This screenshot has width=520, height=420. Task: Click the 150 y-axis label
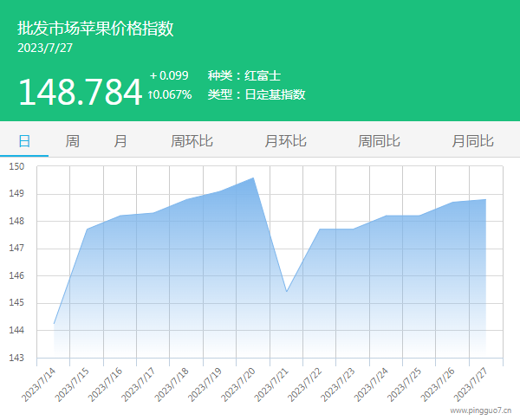tap(17, 166)
